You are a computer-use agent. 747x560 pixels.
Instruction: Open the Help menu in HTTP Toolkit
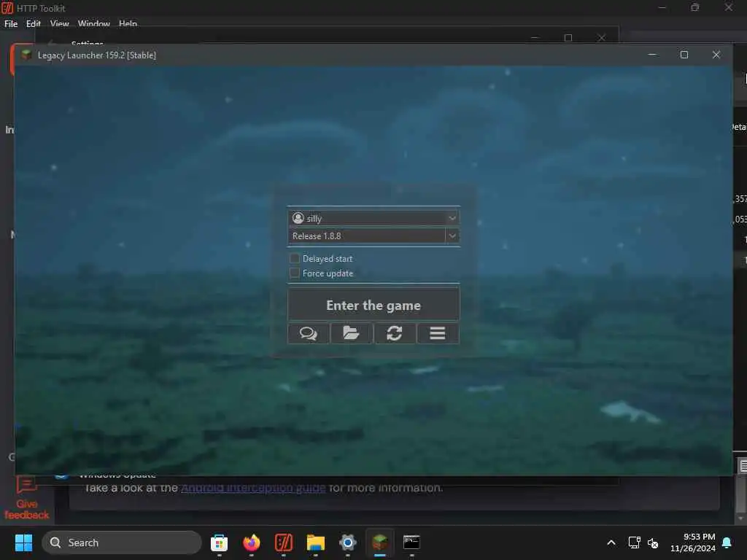pos(128,23)
